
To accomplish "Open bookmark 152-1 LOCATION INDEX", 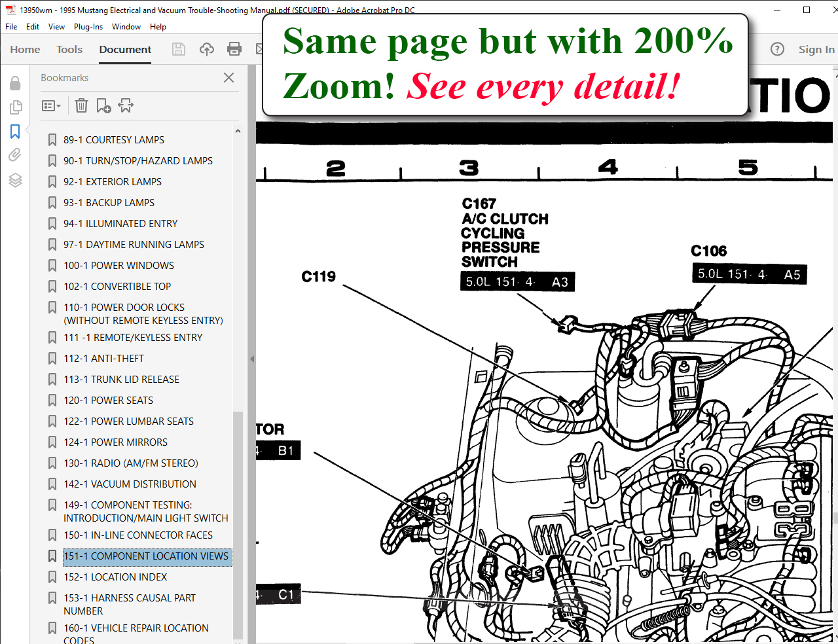I will click(x=115, y=577).
